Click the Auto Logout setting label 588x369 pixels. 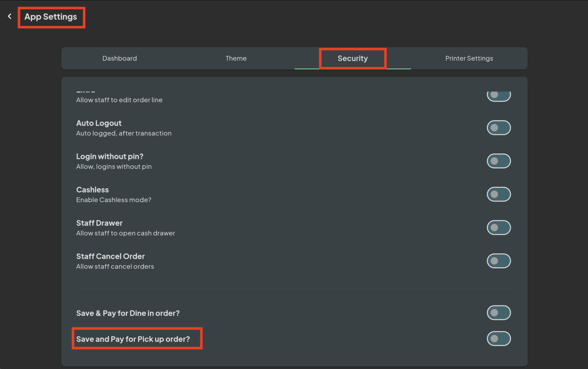(x=99, y=123)
